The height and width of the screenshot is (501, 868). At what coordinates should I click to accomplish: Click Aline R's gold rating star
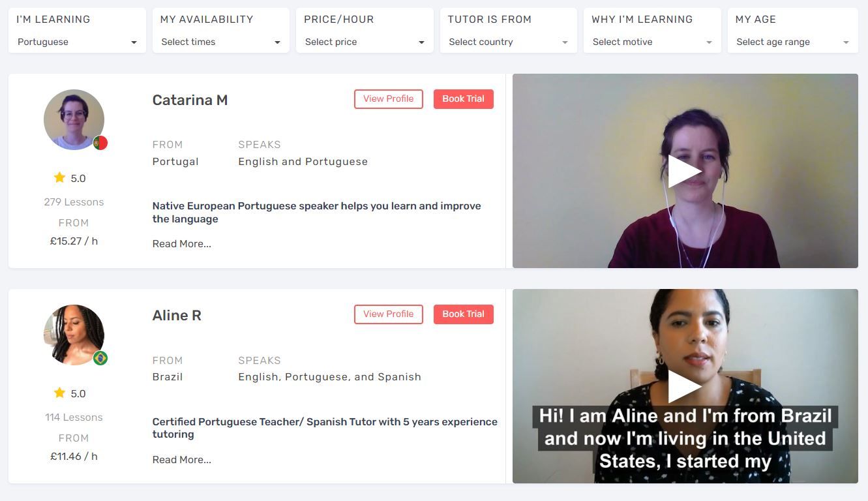coord(59,393)
